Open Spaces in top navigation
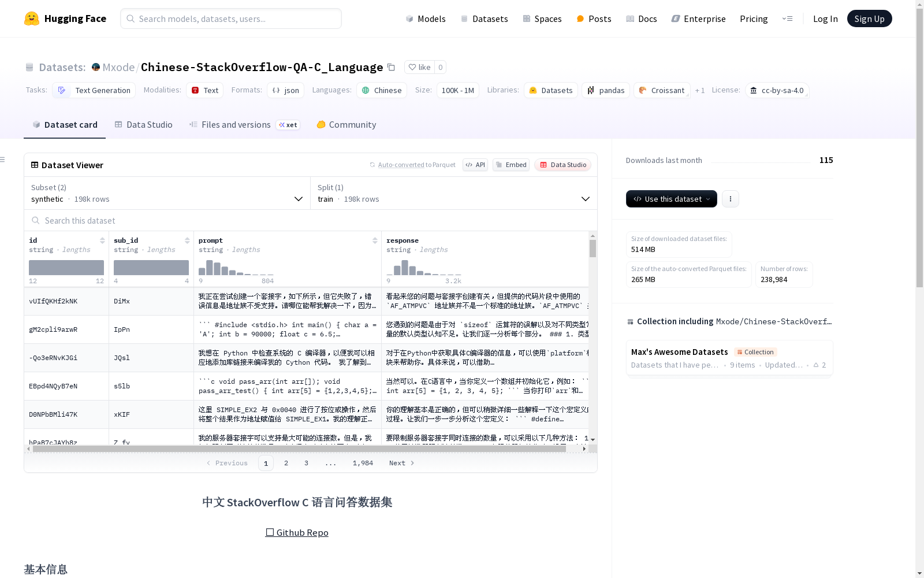 (x=542, y=18)
